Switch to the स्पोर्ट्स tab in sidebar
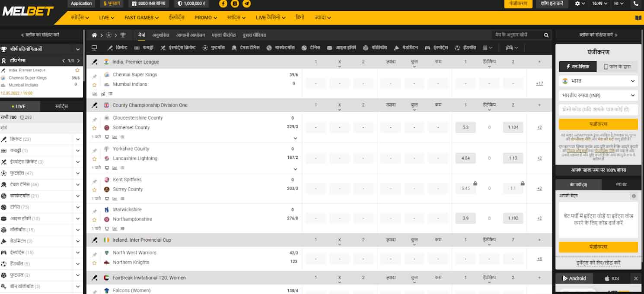 [x=61, y=106]
